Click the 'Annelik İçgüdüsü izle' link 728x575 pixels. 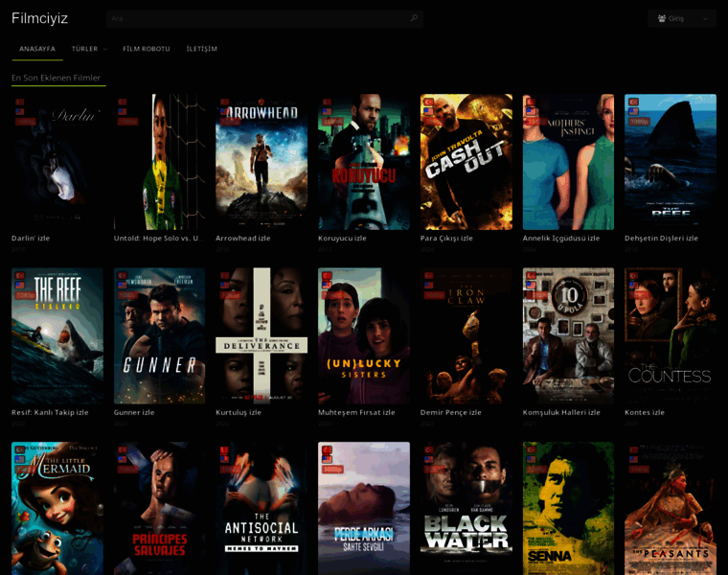click(x=561, y=239)
